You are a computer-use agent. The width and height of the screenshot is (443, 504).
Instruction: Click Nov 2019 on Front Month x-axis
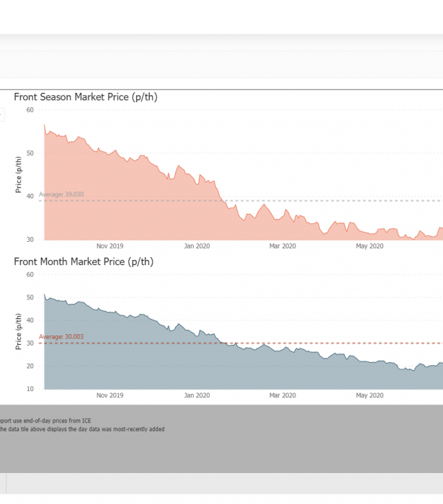(109, 395)
